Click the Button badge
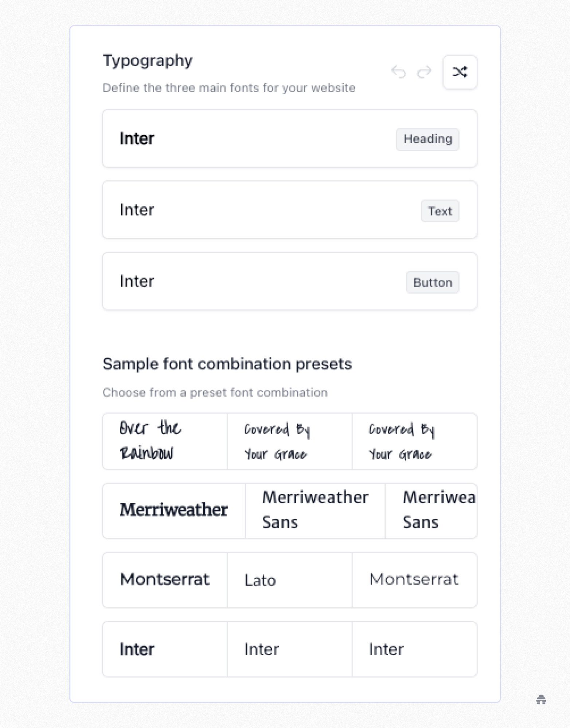The image size is (570, 728). pyautogui.click(x=432, y=282)
